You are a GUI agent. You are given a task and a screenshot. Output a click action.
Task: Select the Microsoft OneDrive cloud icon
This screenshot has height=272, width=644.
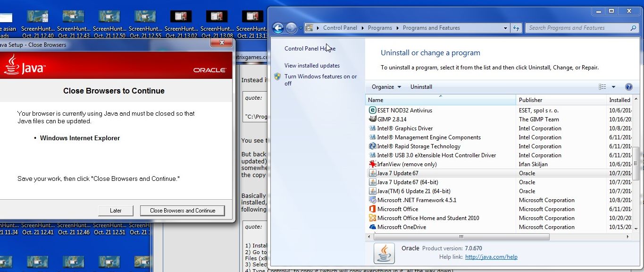point(373,227)
